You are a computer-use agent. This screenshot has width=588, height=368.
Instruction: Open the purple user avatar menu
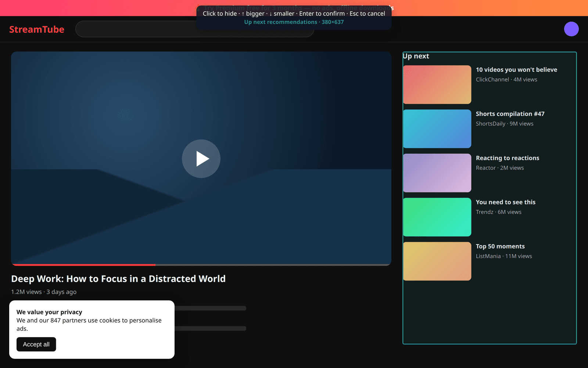(x=571, y=29)
